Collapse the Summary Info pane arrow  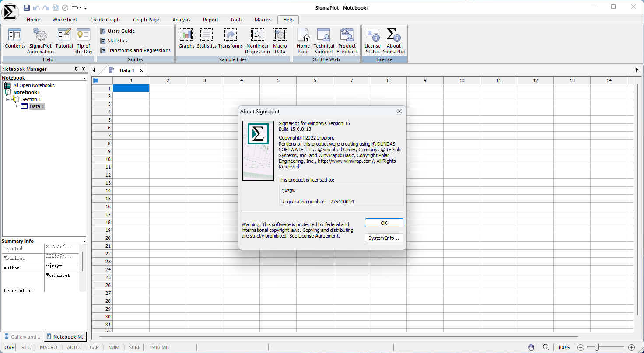coord(84,241)
